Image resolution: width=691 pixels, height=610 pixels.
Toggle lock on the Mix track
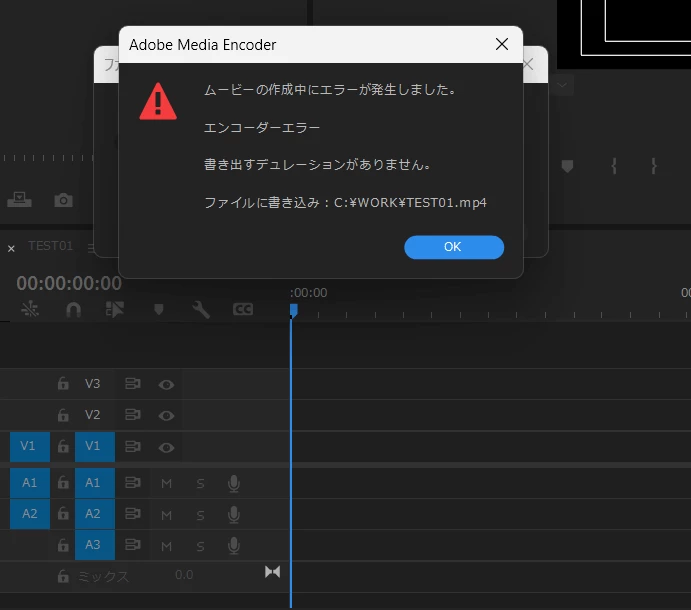point(63,576)
